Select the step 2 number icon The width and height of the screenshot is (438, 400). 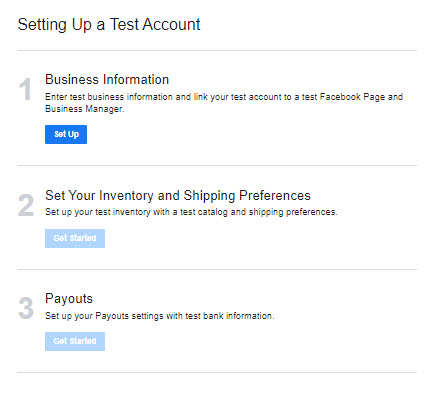pos(26,206)
